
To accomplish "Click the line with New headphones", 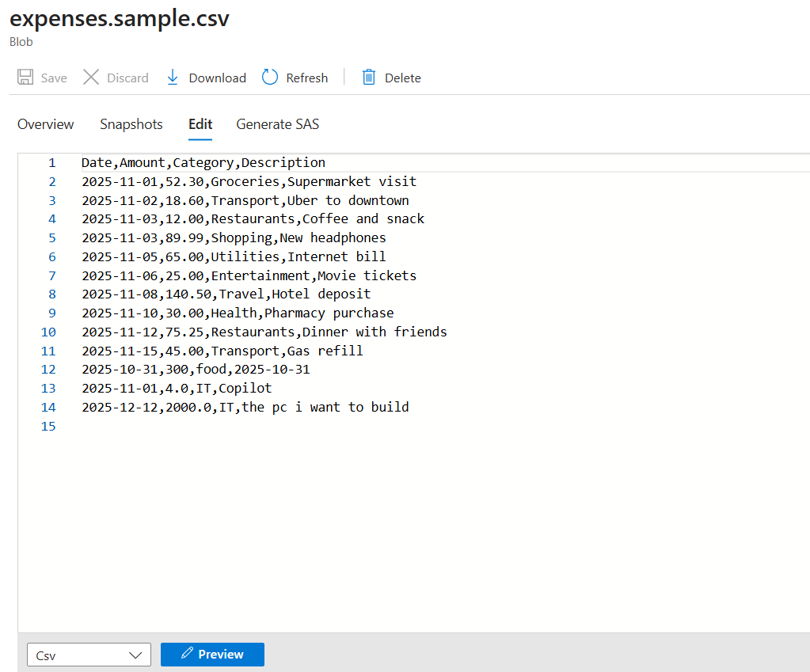I will pyautogui.click(x=234, y=237).
